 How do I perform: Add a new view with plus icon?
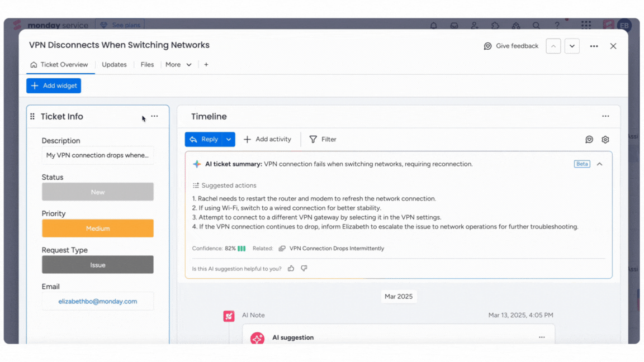point(206,64)
